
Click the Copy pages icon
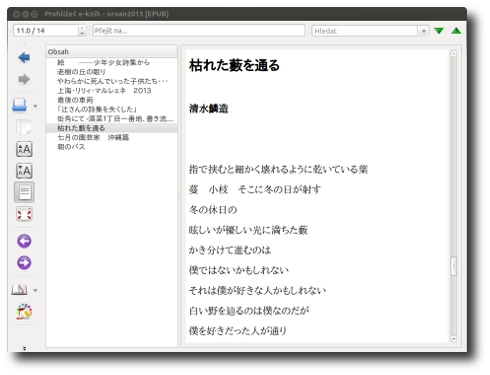coord(24,127)
